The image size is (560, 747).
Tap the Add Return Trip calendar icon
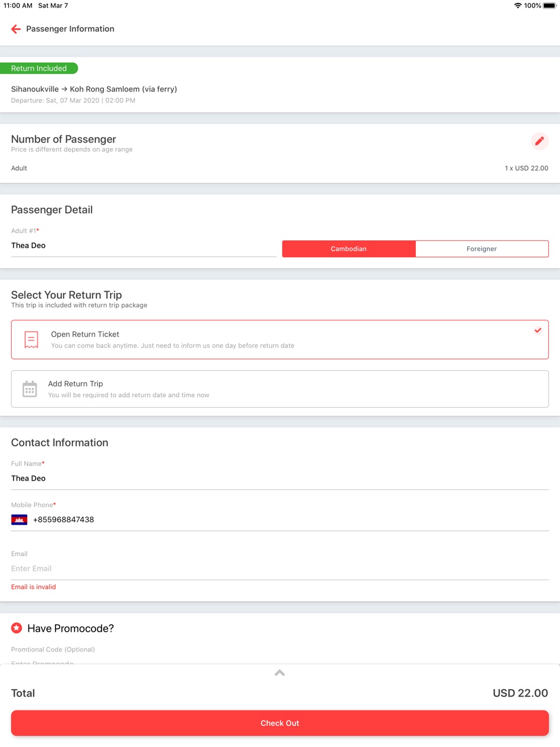[x=30, y=389]
